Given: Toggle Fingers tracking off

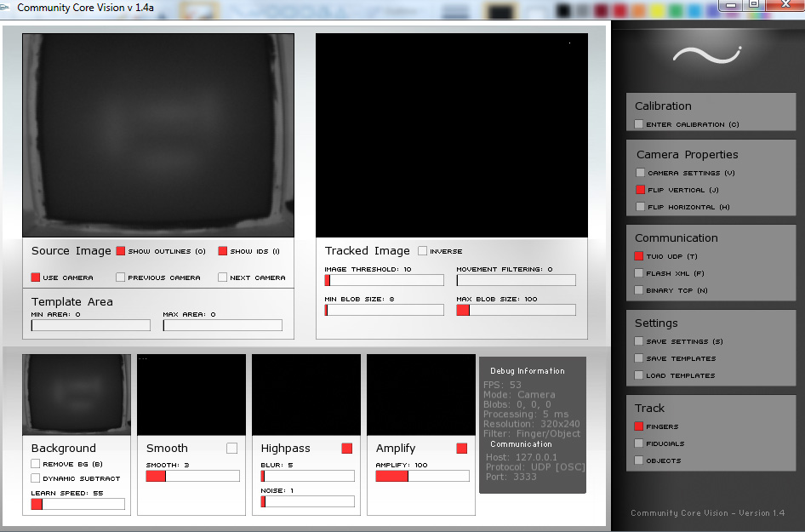Looking at the screenshot, I should (x=639, y=426).
